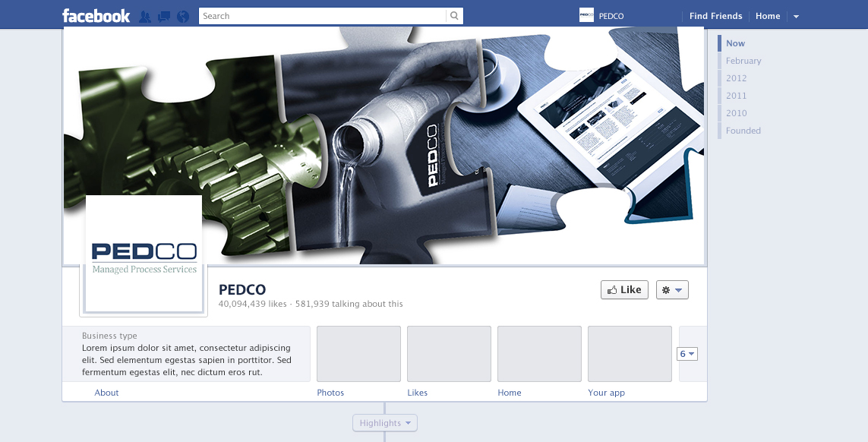Click the Your app label link
The width and height of the screenshot is (868, 442).
pyautogui.click(x=606, y=393)
